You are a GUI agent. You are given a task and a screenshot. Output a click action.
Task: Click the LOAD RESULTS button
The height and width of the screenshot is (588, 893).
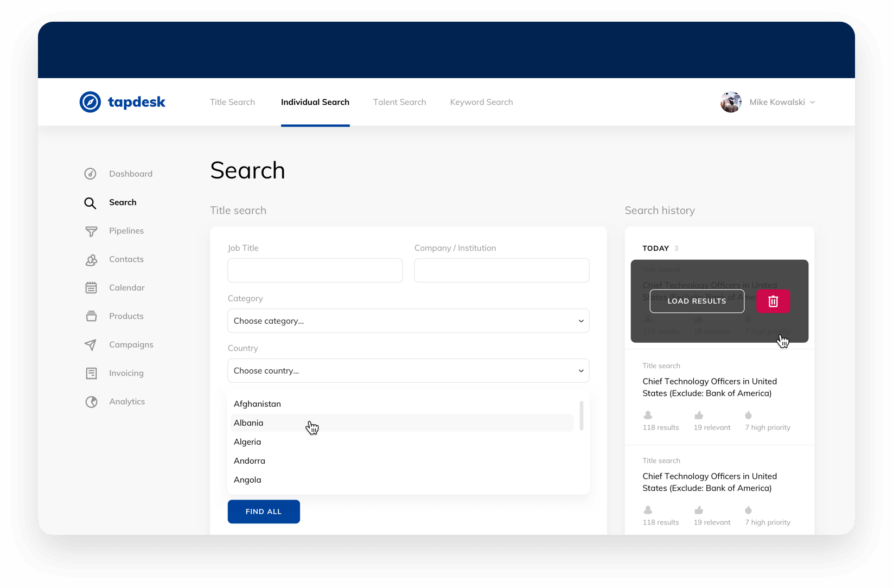[x=697, y=301]
